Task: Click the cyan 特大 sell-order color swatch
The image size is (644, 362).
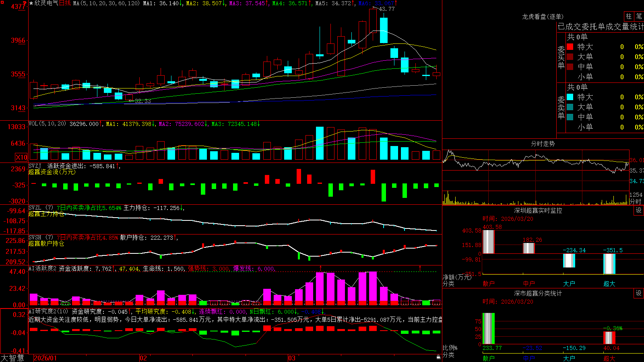Action: [x=570, y=97]
